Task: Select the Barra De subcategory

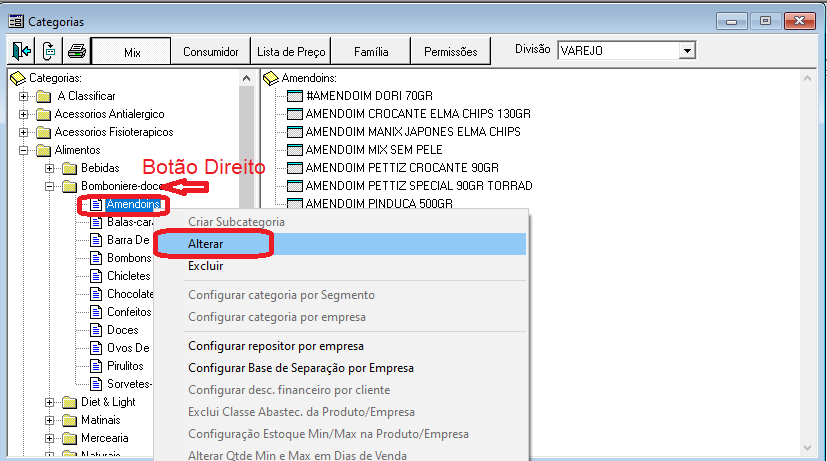Action: click(128, 241)
